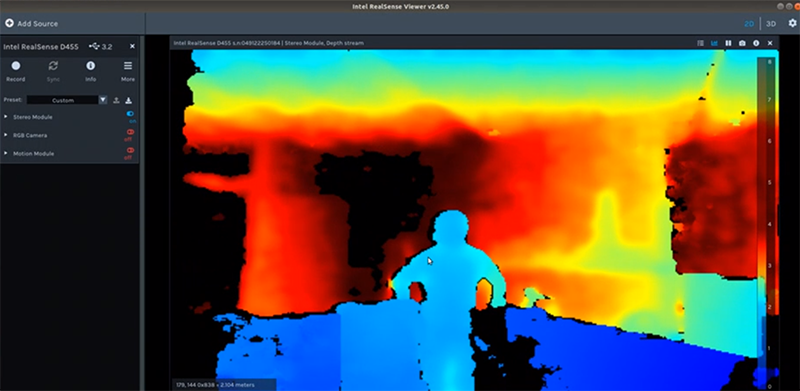Enable the RGB Camera toggle
The height and width of the screenshot is (391, 800).
point(130,132)
